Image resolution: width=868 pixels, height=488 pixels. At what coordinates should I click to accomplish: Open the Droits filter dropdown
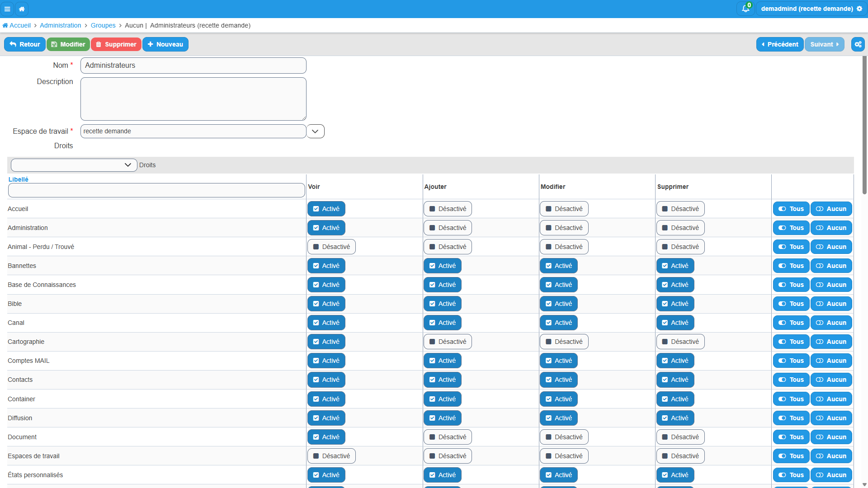(74, 165)
